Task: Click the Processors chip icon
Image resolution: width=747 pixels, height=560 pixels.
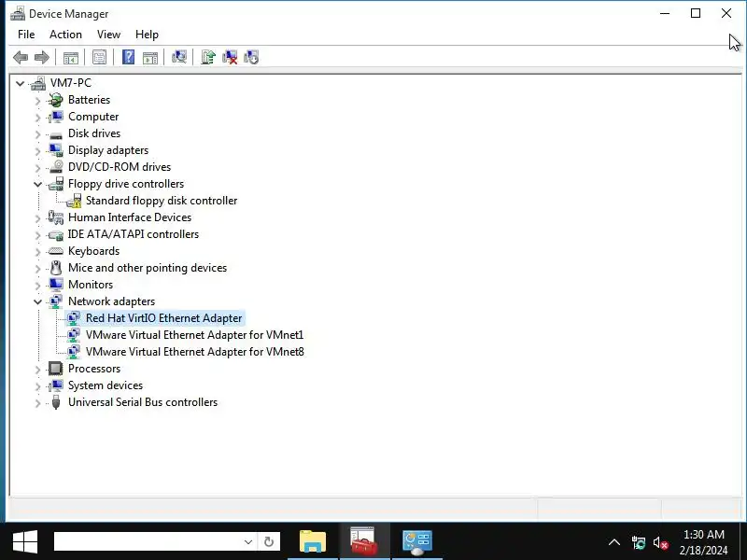Action: point(56,369)
